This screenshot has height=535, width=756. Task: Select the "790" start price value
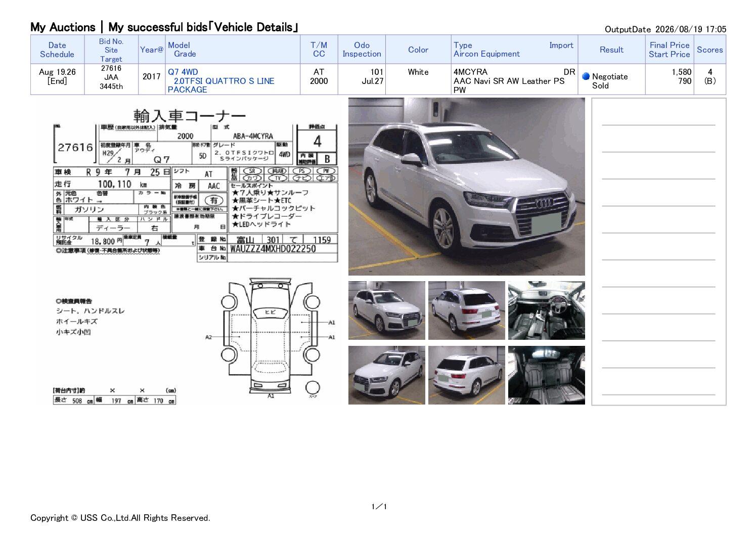(685, 81)
